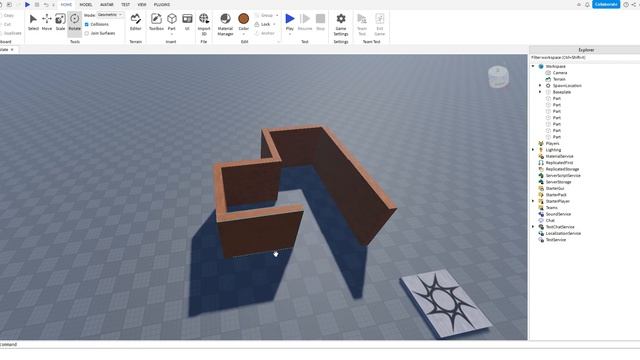Toggle Lock on the selection
Image resolution: width=640 pixels, height=360 pixels.
click(262, 24)
